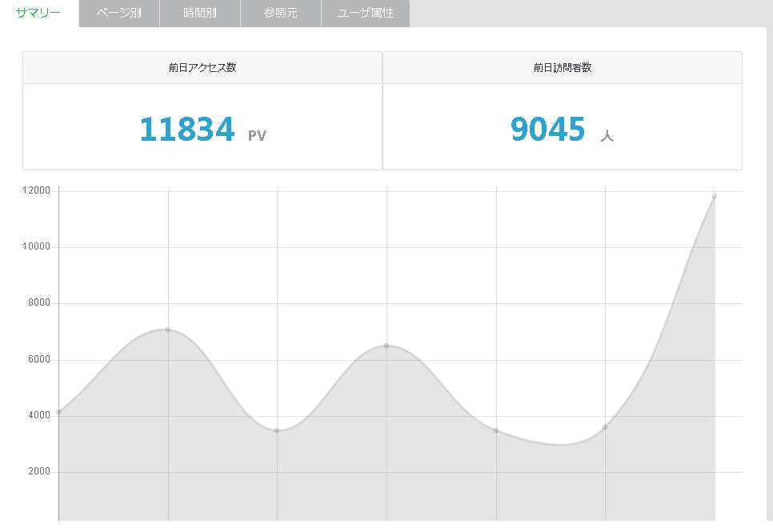Click the fifth data point on the chart line
The image size is (773, 532).
coord(496,430)
